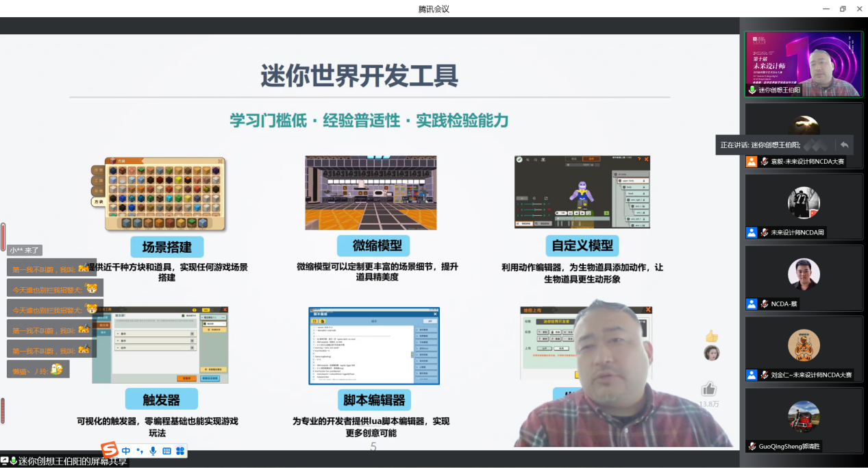
Task: Click the blue user icon beside 未来设计师NCDA周
Action: tap(752, 232)
